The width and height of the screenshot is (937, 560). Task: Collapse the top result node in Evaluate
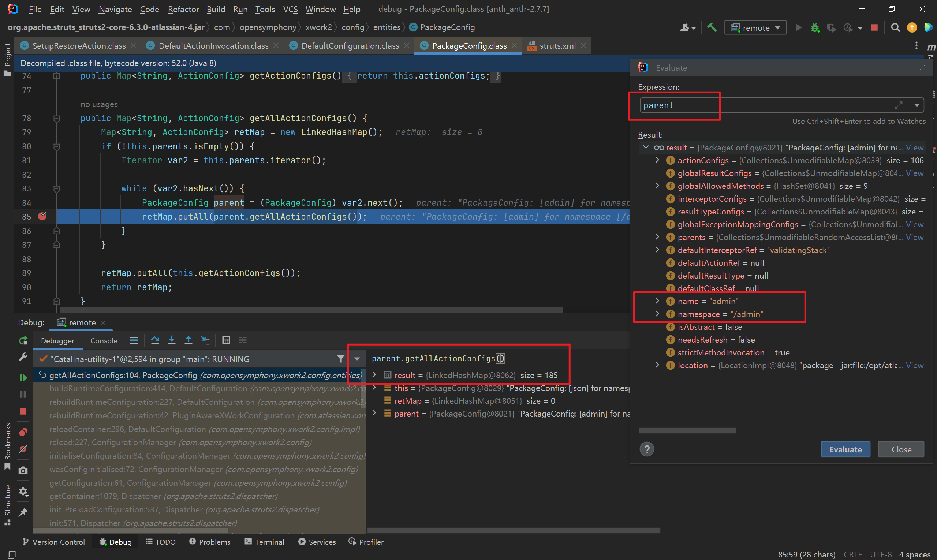click(x=646, y=147)
